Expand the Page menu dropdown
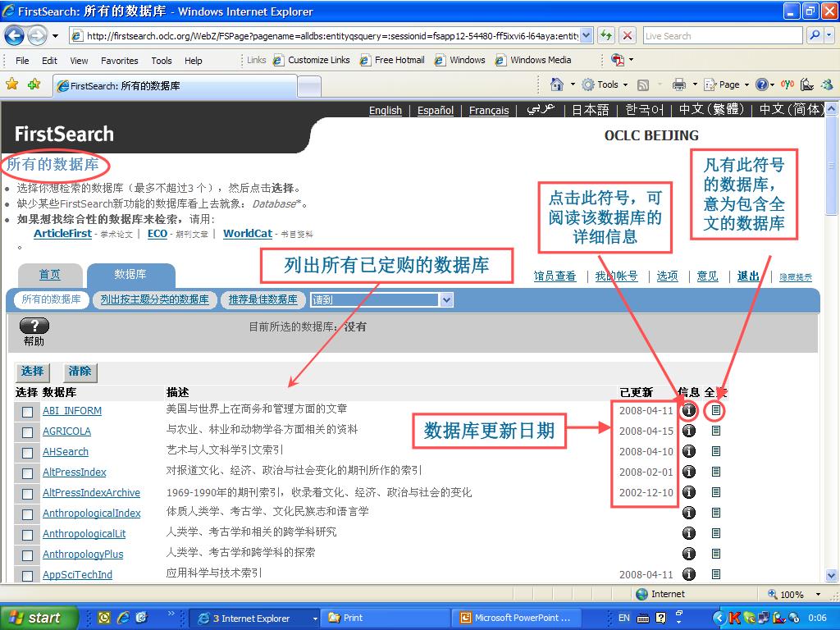 [x=746, y=84]
